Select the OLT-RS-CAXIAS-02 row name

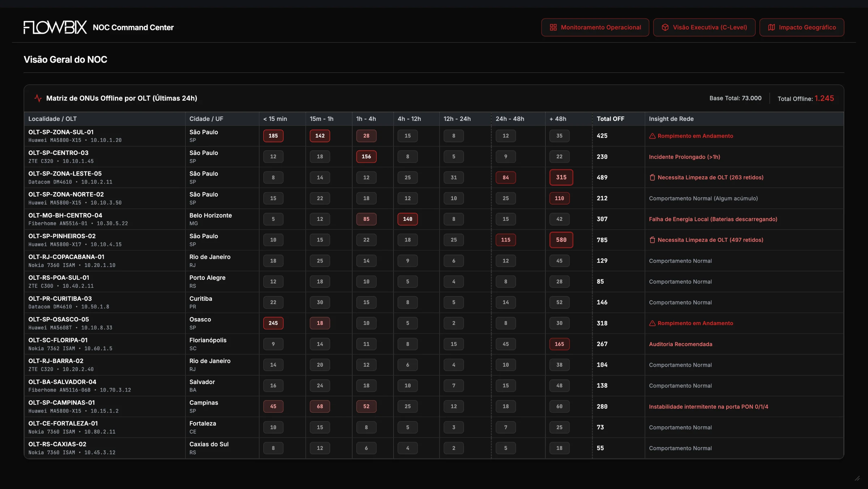(57, 444)
